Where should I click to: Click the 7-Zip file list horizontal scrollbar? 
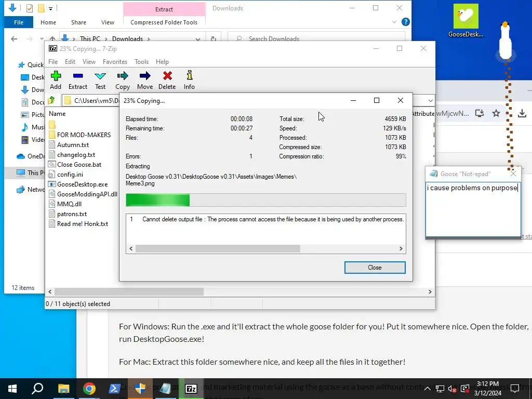(x=129, y=292)
